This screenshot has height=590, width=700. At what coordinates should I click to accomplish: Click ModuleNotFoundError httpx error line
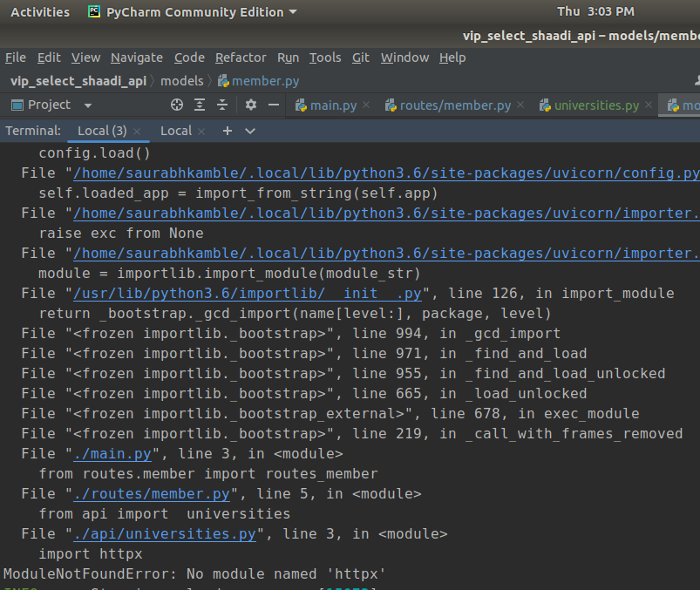coord(194,574)
